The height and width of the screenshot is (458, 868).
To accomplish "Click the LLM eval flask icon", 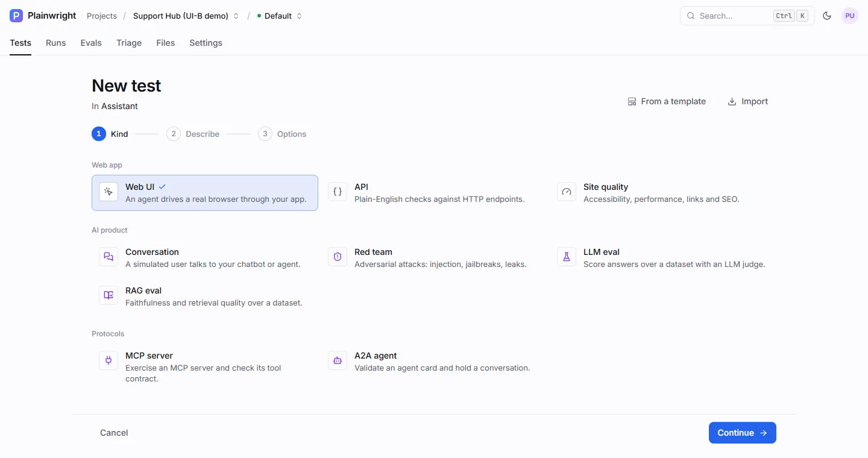I will 567,257.
